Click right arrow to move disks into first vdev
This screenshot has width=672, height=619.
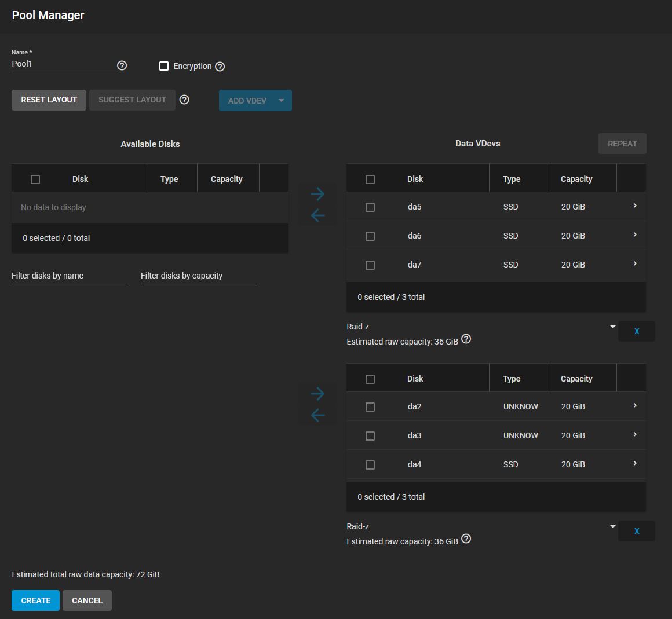(x=317, y=194)
